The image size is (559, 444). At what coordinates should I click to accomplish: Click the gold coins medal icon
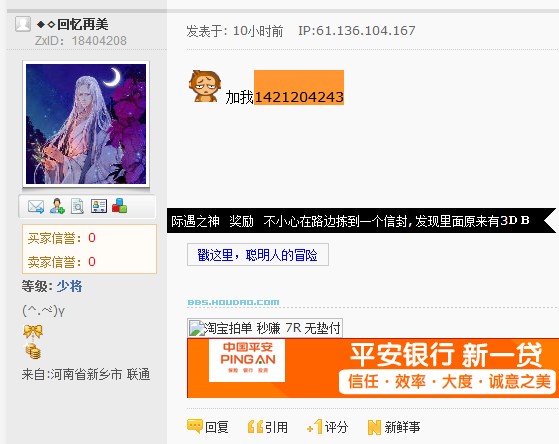[x=33, y=351]
